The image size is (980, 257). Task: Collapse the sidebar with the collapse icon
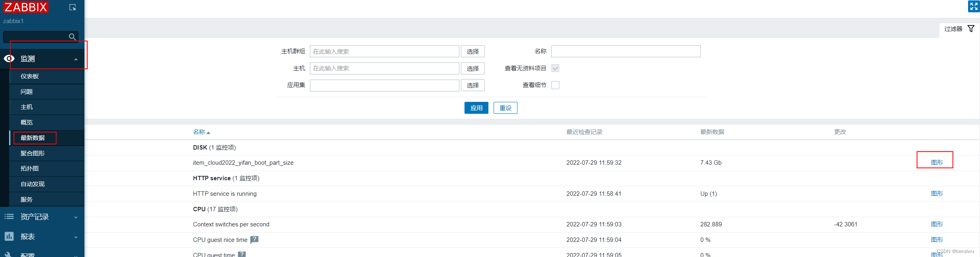click(x=73, y=7)
